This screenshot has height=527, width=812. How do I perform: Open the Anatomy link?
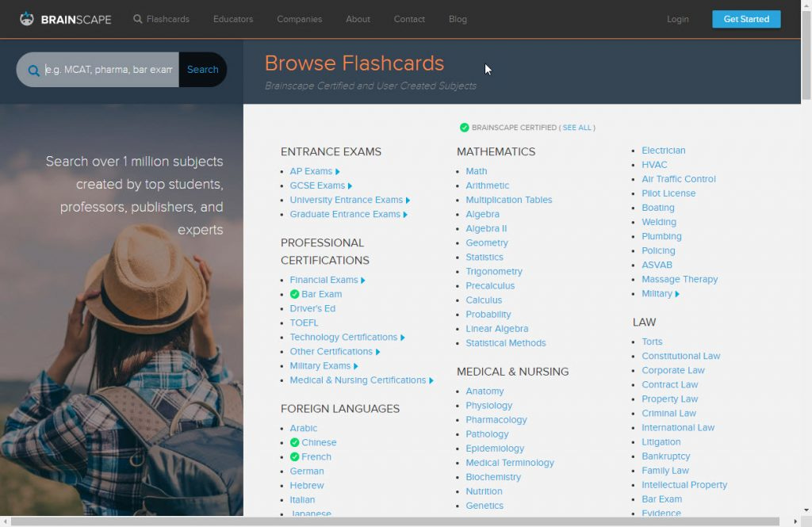click(x=485, y=391)
